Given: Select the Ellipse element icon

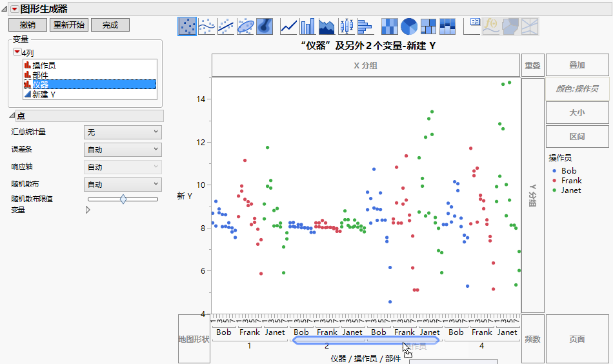Looking at the screenshot, I should [245, 26].
